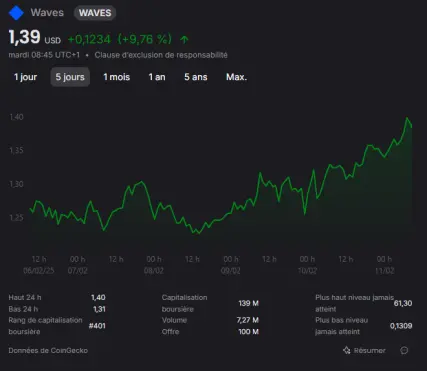
Task: Click the green upward arrow indicator
Action: point(184,40)
